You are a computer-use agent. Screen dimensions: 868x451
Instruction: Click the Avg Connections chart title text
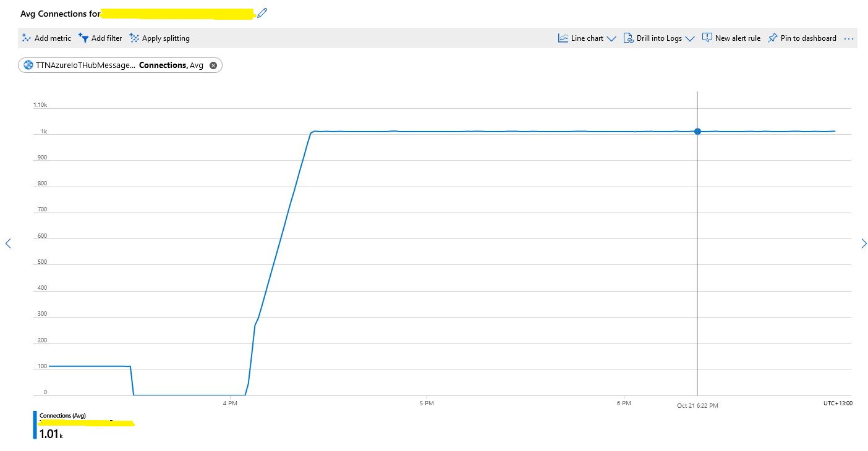click(x=60, y=13)
